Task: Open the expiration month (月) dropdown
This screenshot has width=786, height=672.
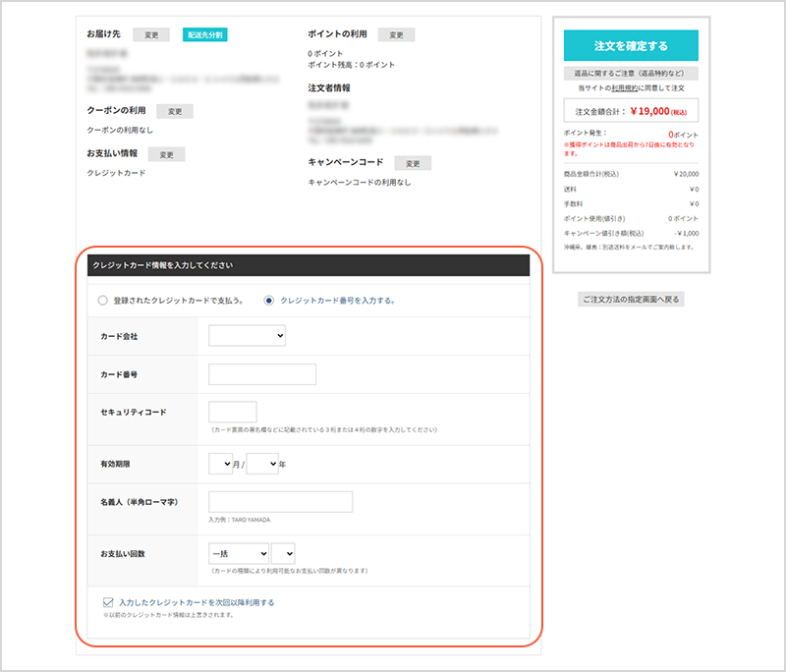Action: coord(218,462)
